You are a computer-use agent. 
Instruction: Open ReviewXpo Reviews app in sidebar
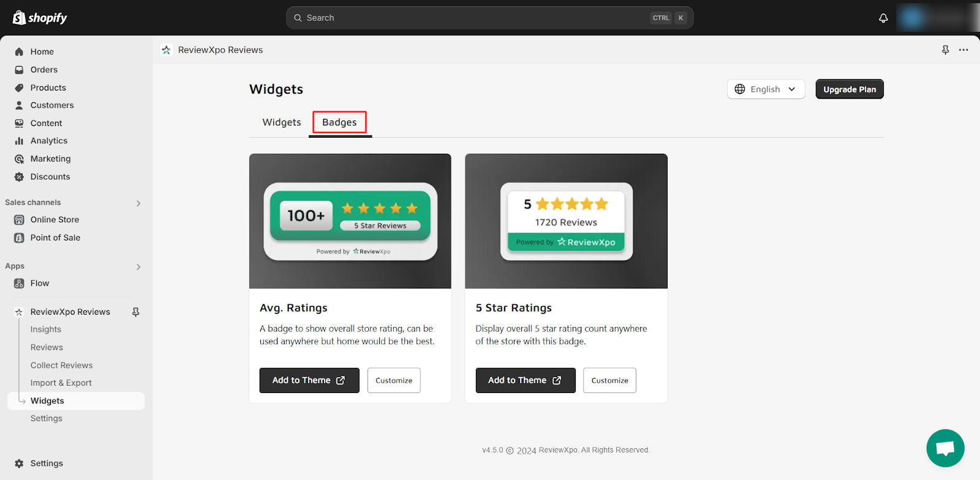[x=70, y=312]
